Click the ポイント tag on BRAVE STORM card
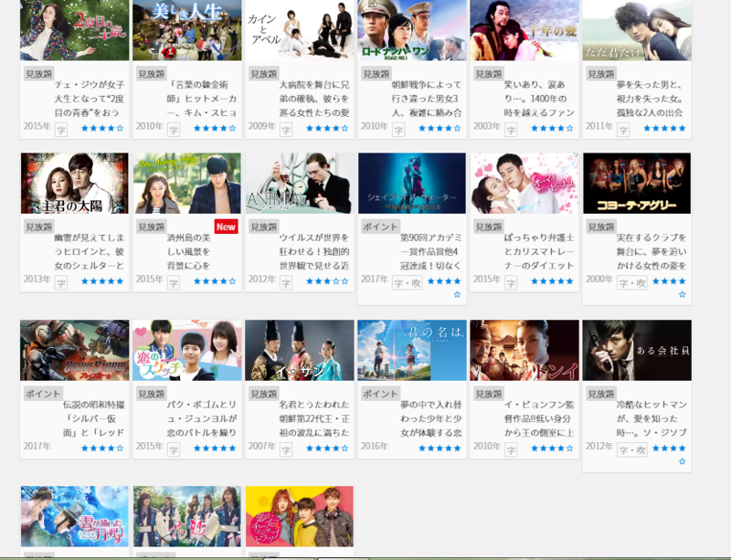The width and height of the screenshot is (731, 560). click(x=43, y=394)
